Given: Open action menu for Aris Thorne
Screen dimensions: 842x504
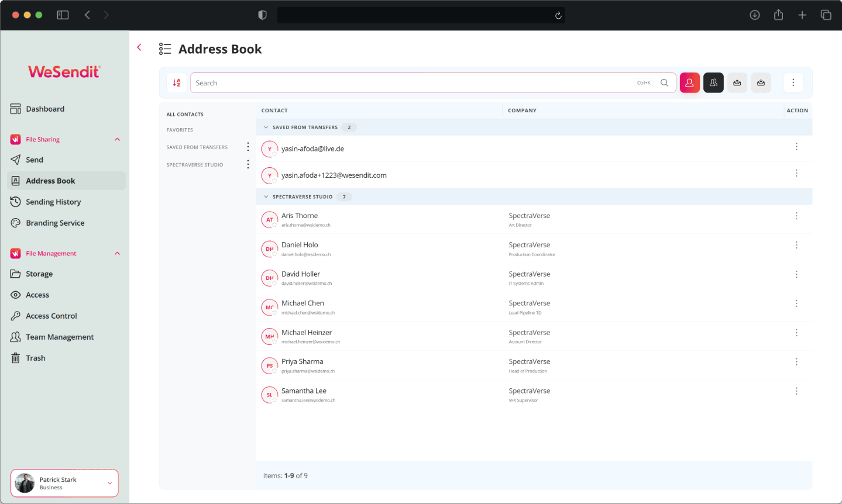Looking at the screenshot, I should coord(796,216).
